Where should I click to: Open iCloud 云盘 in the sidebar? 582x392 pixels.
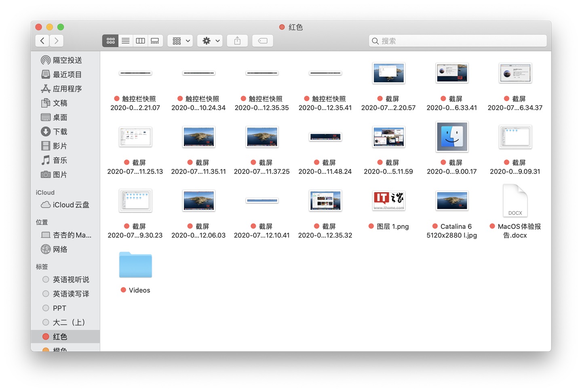[65, 205]
